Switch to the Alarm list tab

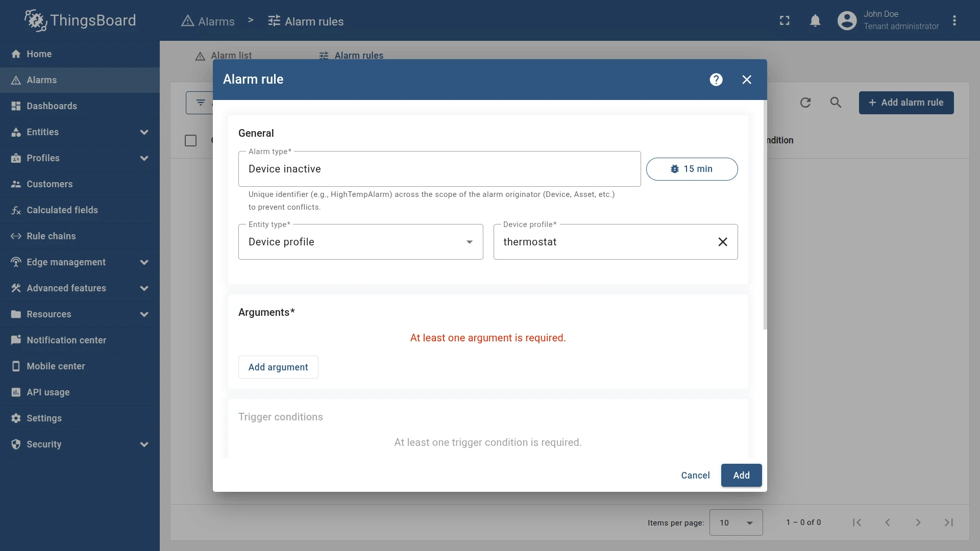click(x=224, y=55)
